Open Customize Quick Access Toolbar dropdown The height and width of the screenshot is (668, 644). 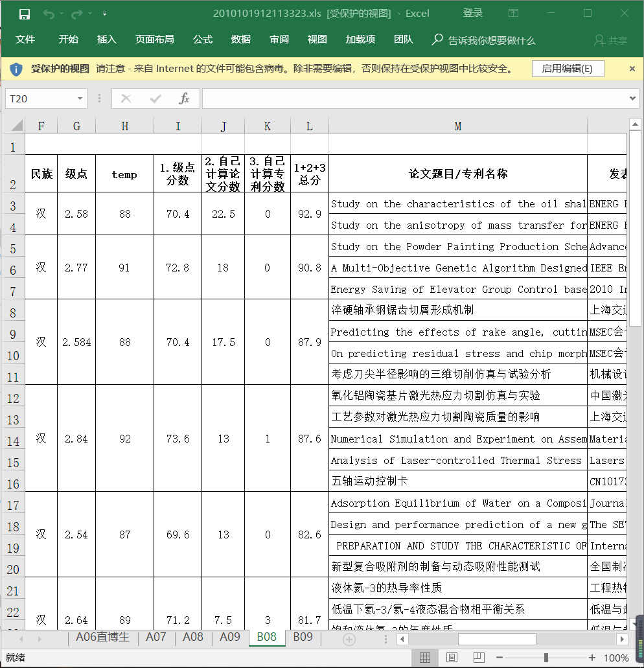(x=104, y=14)
